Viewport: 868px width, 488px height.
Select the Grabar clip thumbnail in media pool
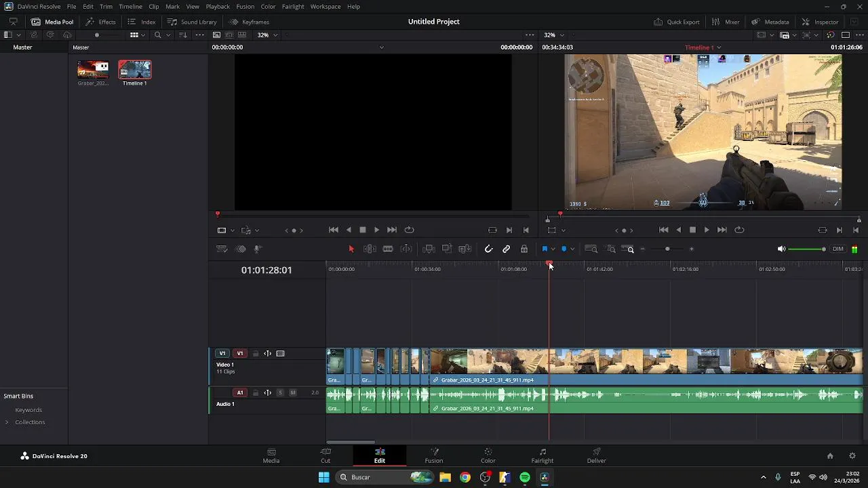[94, 70]
